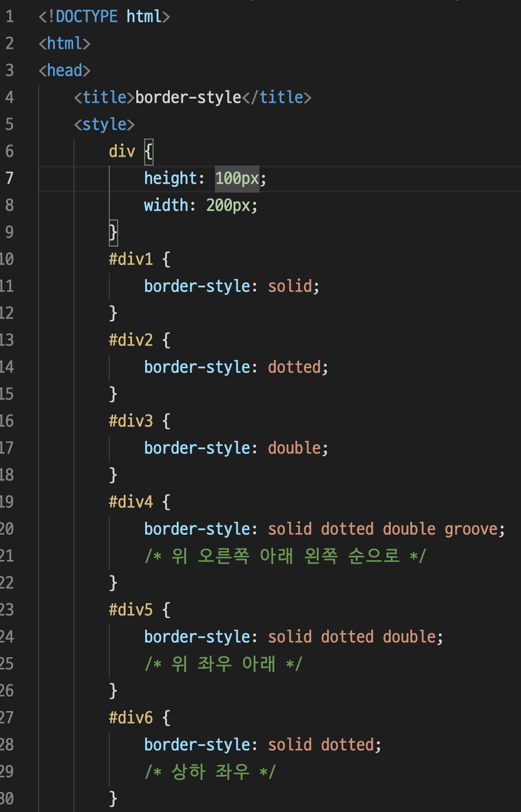The width and height of the screenshot is (521, 812).
Task: Click the #div2 selector
Action: [x=131, y=340]
